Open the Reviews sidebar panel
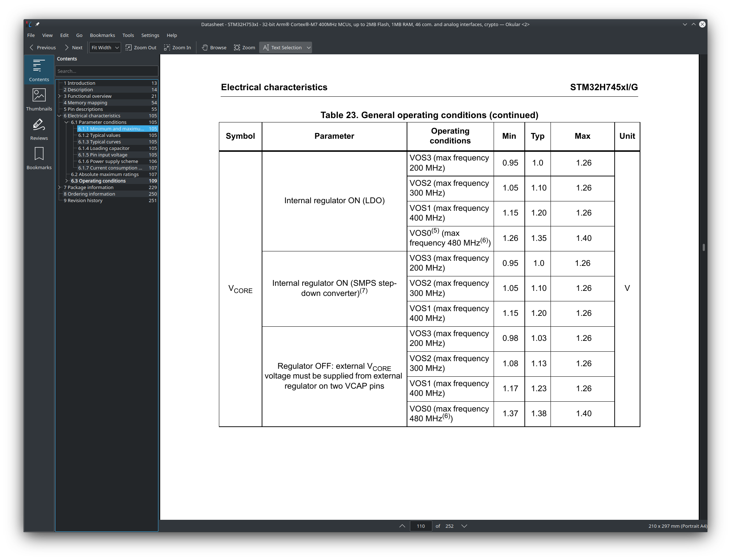This screenshot has height=560, width=731. [39, 129]
